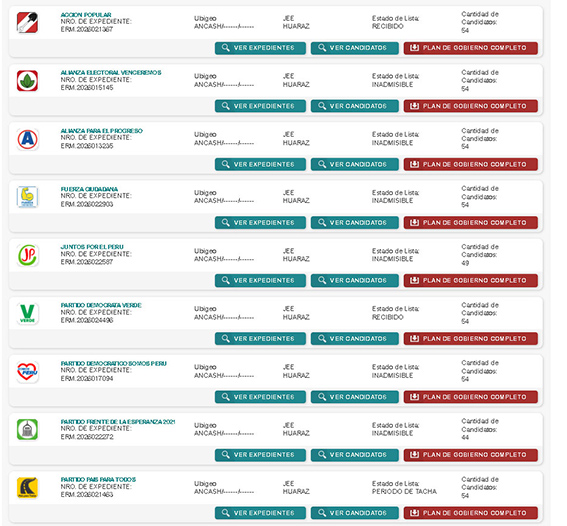Open the Partido Democratico Somos Peru title link
Image resolution: width=567 pixels, height=526 pixels.
pyautogui.click(x=114, y=363)
